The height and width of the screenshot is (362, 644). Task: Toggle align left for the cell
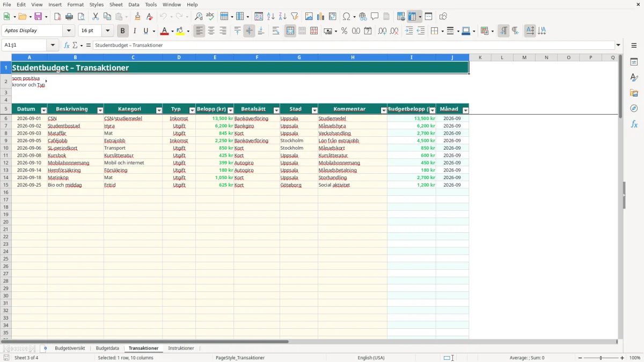(199, 31)
